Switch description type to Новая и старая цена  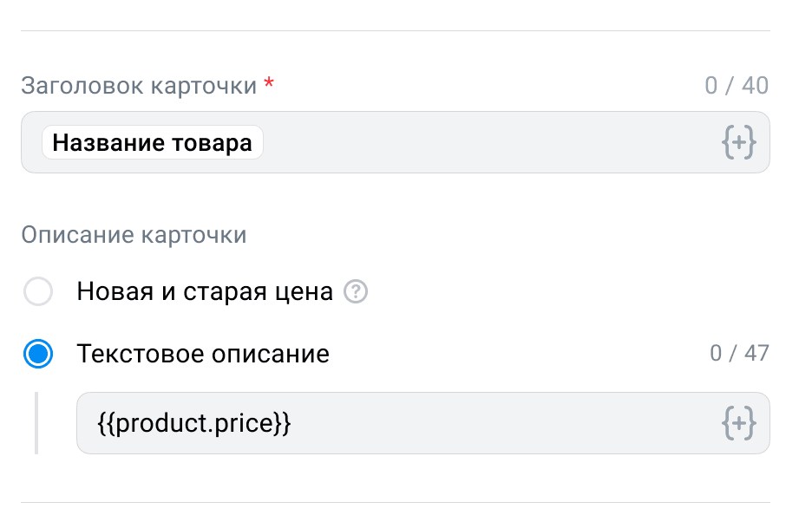(38, 291)
